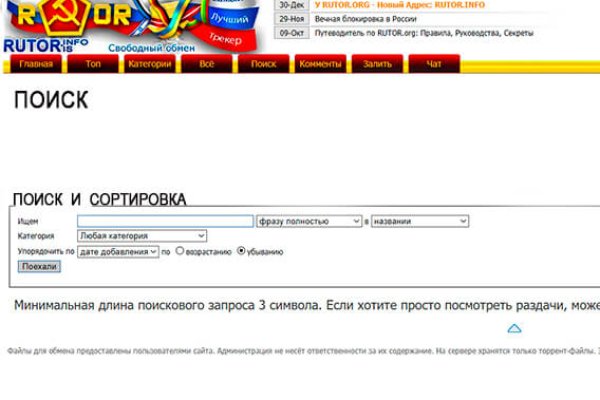
Task: Switch to the Поиск tab
Action: 264,65
